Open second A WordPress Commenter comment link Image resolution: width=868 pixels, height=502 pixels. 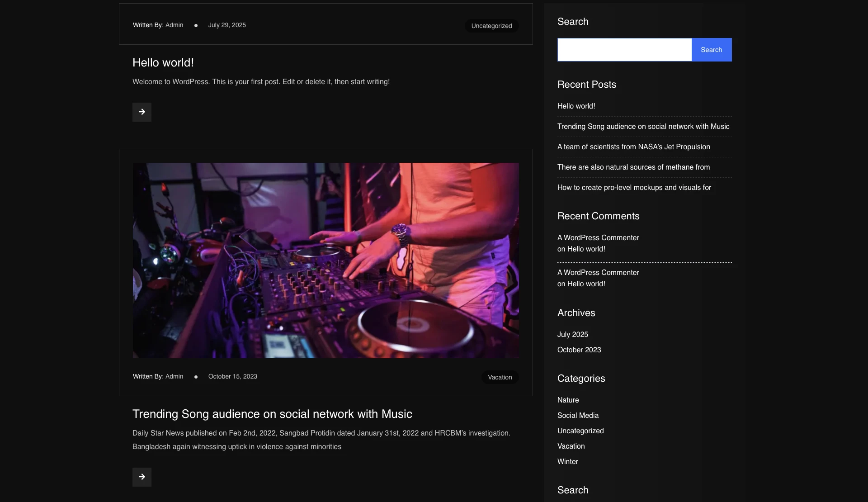pos(598,273)
